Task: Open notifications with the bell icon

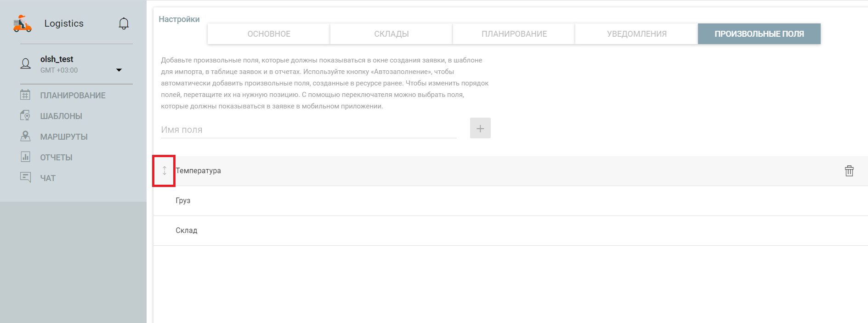Action: [x=124, y=23]
